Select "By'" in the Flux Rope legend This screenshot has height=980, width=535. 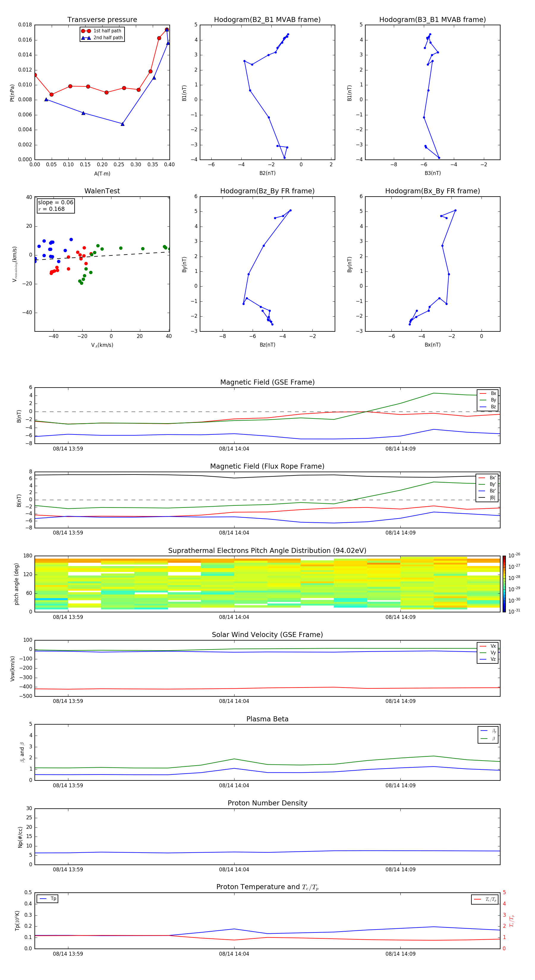[x=487, y=484]
